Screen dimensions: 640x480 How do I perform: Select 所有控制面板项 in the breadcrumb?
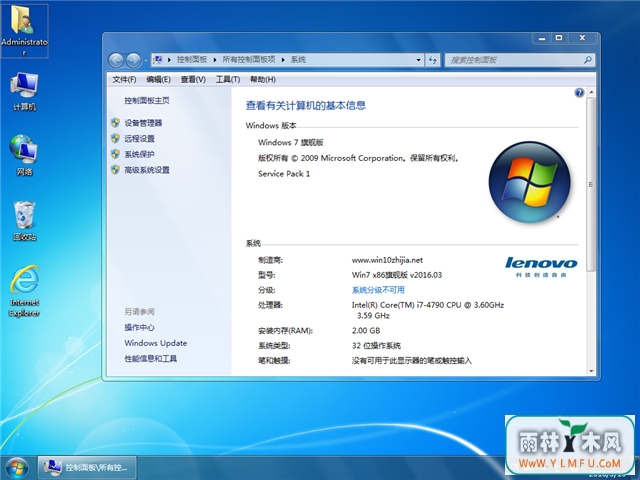(249, 60)
